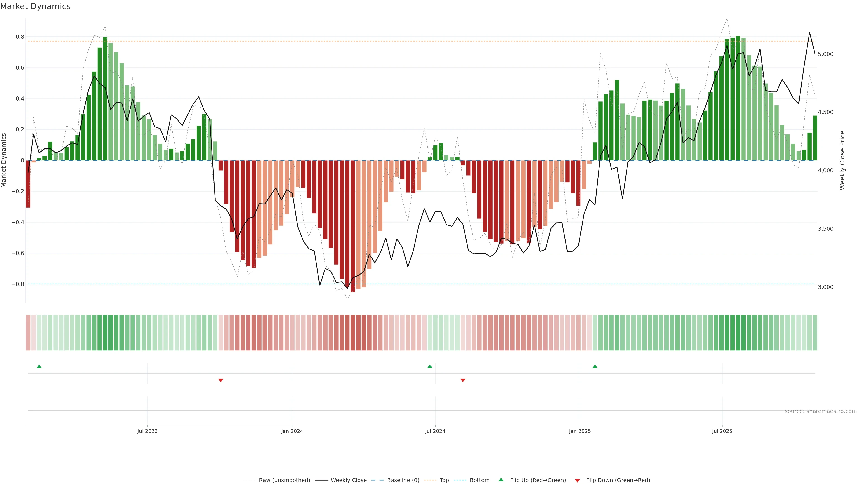Image resolution: width=868 pixels, height=488 pixels.
Task: Click the Flip Up triangle legend icon
Action: [501, 480]
